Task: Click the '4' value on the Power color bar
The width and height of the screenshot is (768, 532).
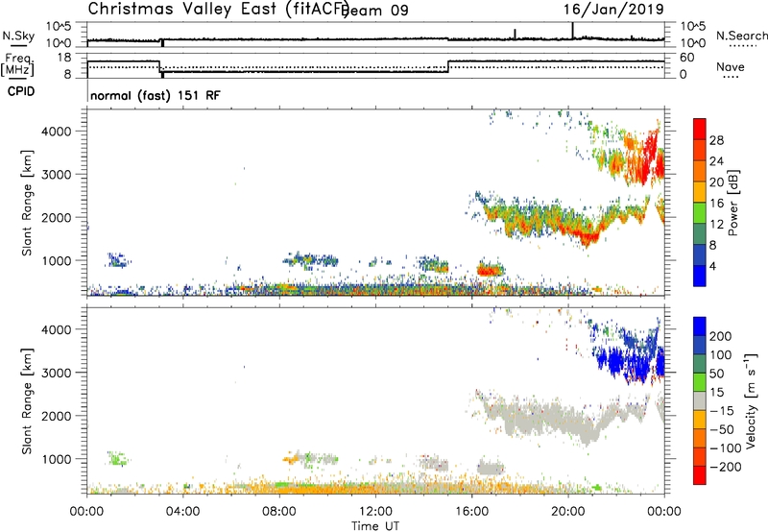Action: [x=712, y=266]
